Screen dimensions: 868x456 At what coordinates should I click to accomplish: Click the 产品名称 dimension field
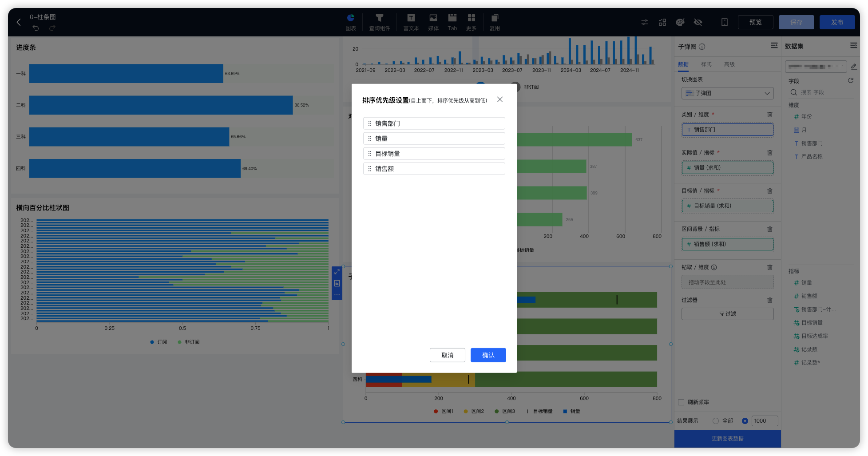coord(812,157)
